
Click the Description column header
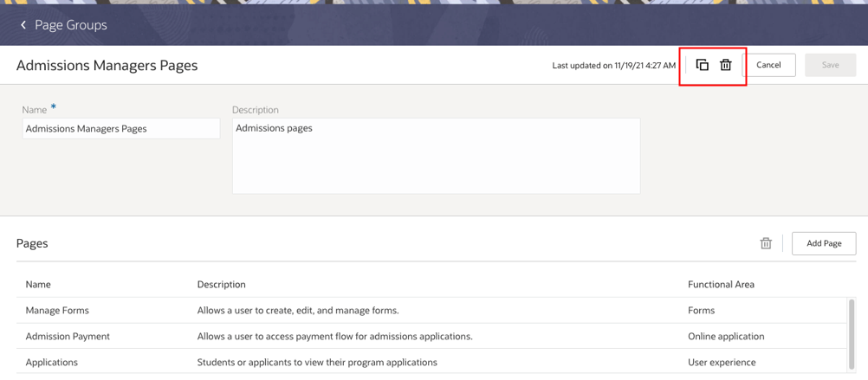(x=221, y=284)
